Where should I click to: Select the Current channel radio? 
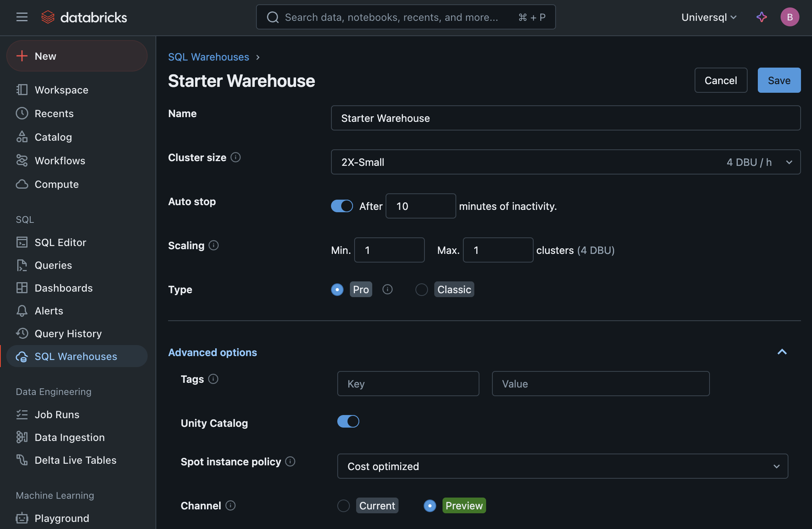344,506
